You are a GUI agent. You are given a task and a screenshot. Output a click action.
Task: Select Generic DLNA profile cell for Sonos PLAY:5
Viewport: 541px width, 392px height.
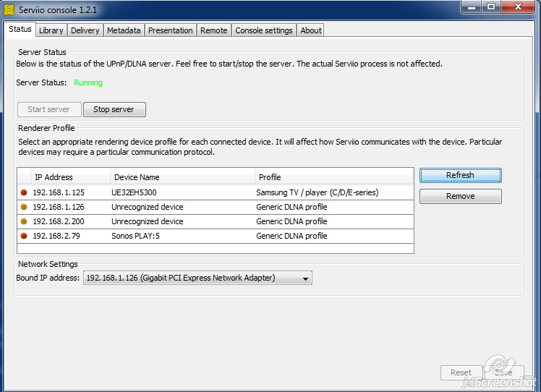point(291,237)
